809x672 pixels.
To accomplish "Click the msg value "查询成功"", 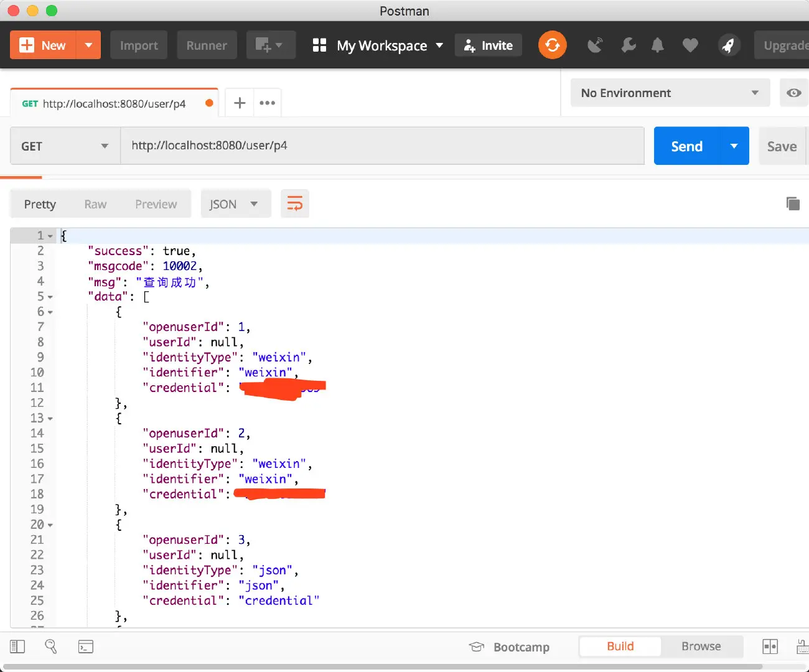I will (170, 282).
